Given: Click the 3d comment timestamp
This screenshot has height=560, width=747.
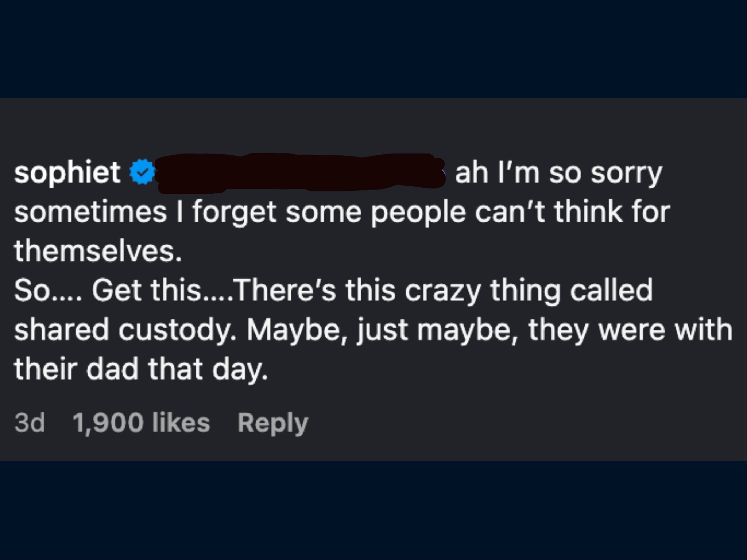Looking at the screenshot, I should tap(30, 423).
